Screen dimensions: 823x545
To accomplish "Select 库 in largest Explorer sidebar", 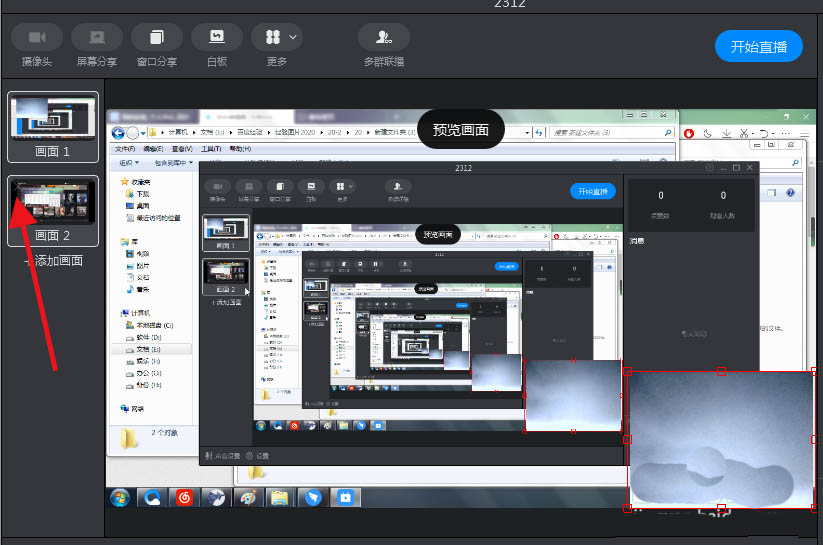I will coord(129,242).
